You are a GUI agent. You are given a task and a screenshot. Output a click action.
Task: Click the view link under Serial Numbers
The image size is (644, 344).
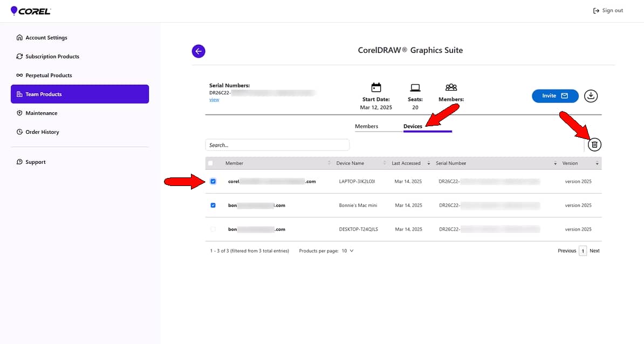[214, 99]
